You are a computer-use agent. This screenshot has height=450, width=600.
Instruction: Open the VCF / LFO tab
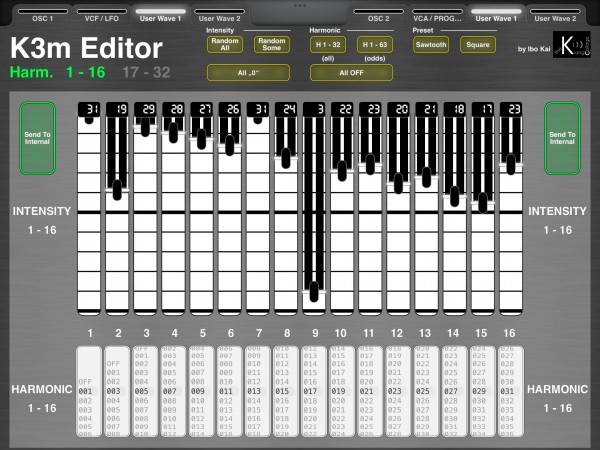coord(101,16)
